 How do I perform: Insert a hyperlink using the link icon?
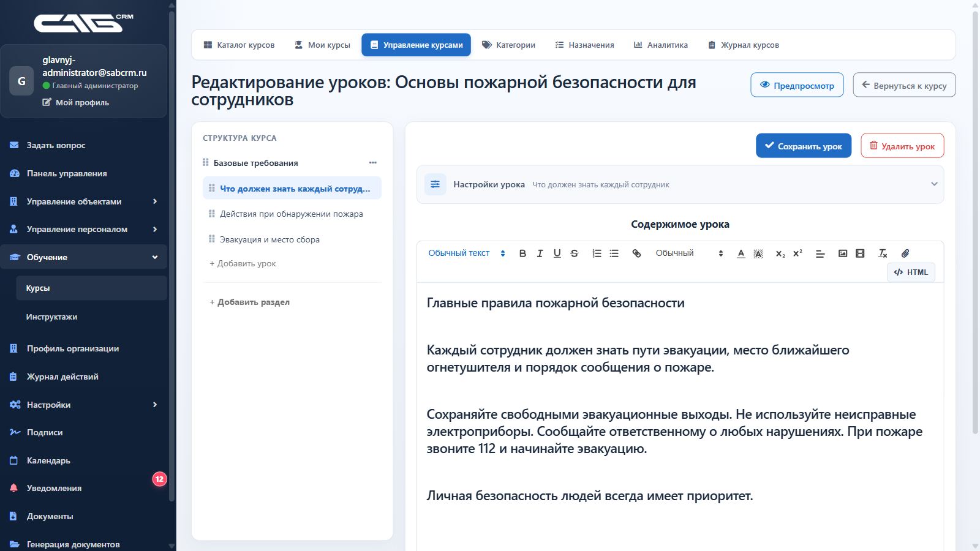click(636, 253)
